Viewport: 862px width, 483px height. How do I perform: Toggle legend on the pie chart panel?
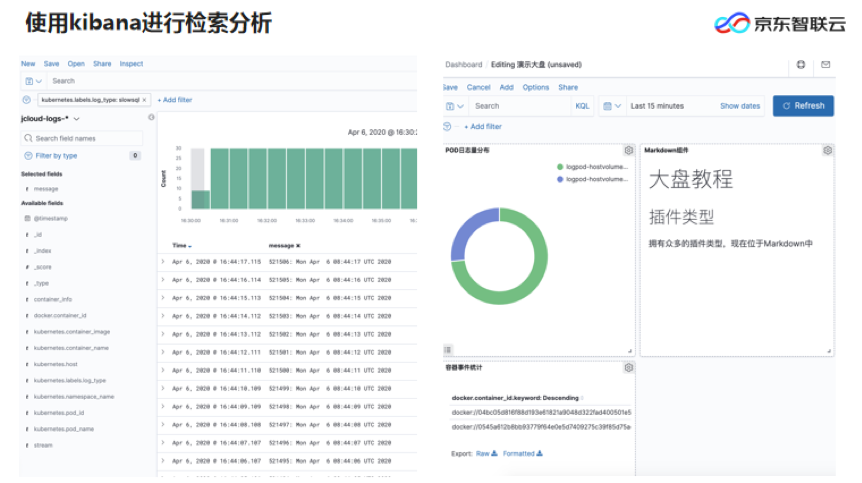tap(448, 349)
